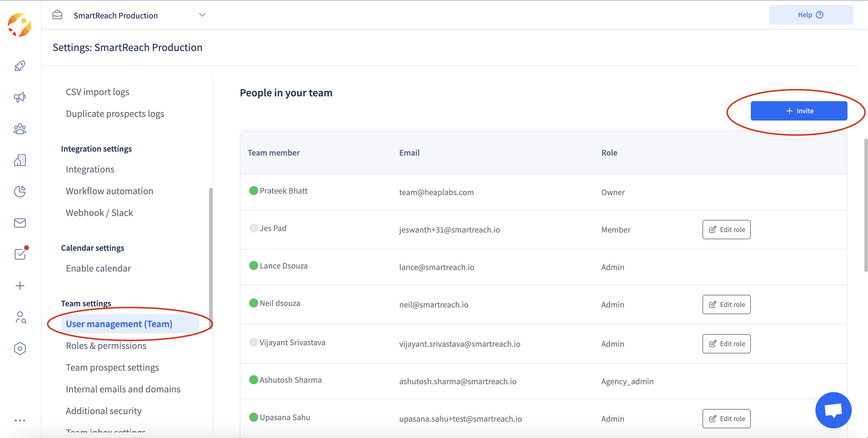Open the prospects people-group icon
The height and width of the screenshot is (438, 868).
(x=20, y=129)
